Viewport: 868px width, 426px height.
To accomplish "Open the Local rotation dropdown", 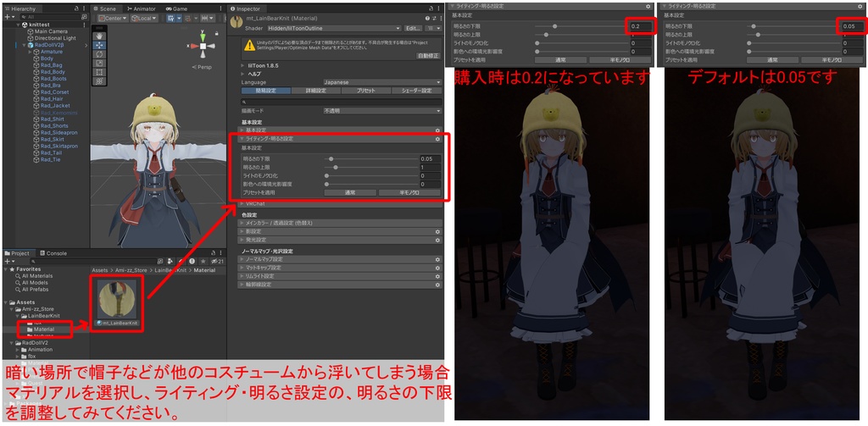I will tap(144, 18).
